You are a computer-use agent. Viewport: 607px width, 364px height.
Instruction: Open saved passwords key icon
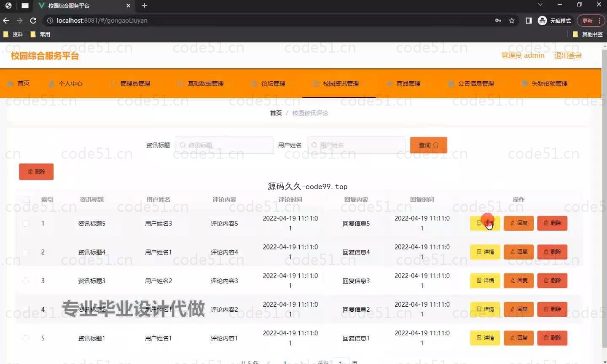pos(498,20)
